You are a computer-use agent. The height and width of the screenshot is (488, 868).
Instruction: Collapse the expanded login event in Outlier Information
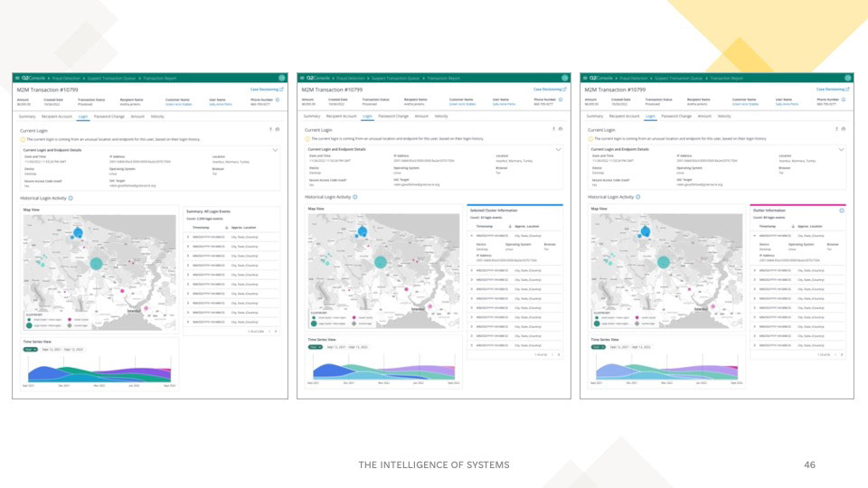click(754, 236)
